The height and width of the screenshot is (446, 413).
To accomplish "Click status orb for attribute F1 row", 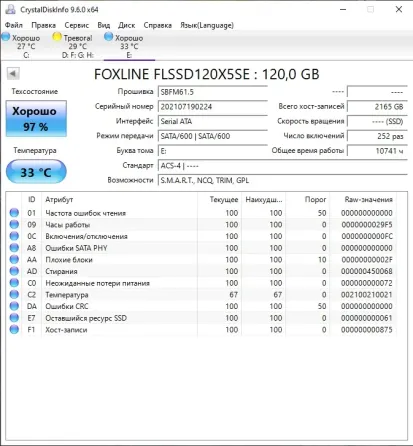I will coord(14,329).
